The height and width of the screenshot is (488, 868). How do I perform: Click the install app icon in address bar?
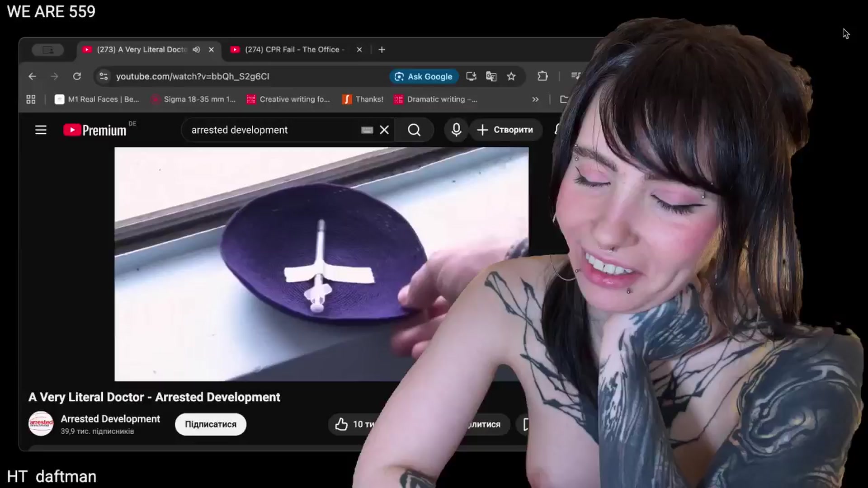(x=471, y=76)
